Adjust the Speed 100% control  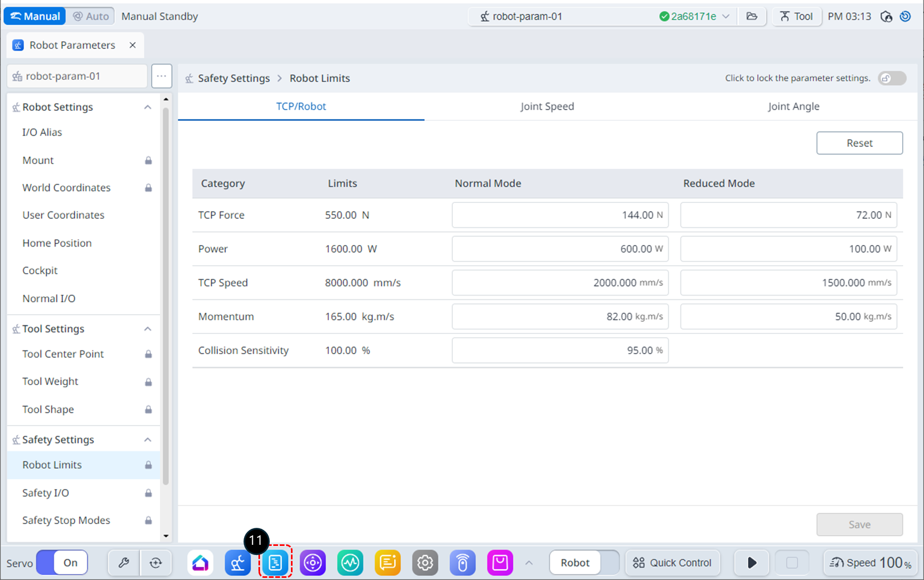tap(871, 562)
